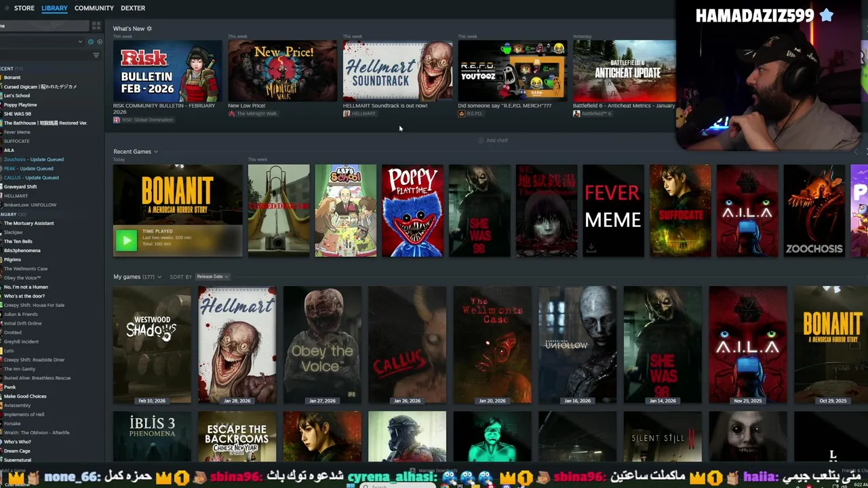
Task: Open Callus cover dated Jan 26, 2026
Action: 407,345
